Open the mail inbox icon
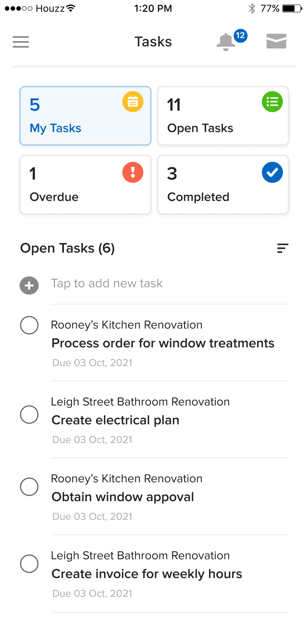 [276, 42]
